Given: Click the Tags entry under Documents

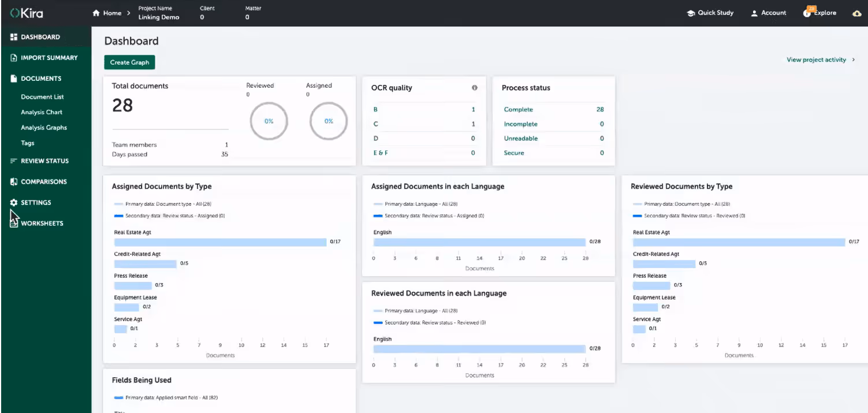Looking at the screenshot, I should [26, 143].
